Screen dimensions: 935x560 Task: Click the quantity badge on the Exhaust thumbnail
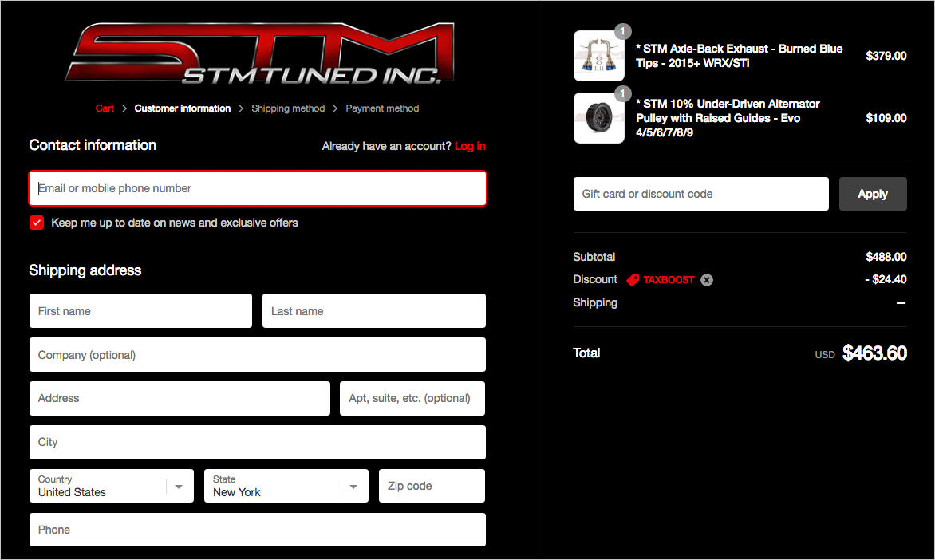click(x=622, y=31)
